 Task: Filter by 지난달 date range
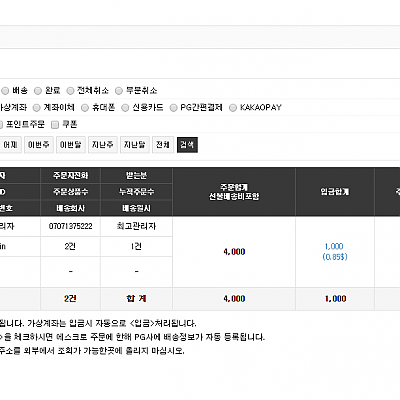click(135, 145)
